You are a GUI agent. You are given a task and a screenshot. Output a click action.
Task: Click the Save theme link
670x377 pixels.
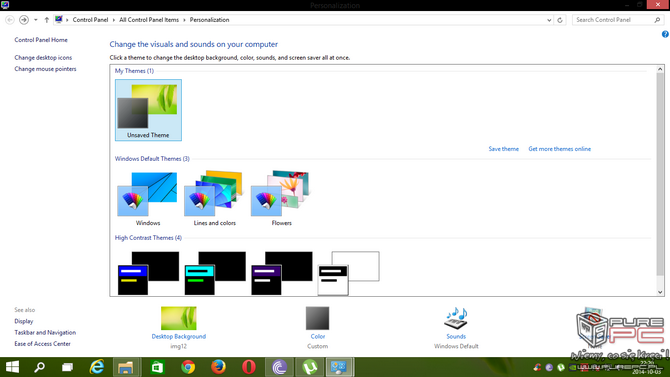[x=503, y=149]
